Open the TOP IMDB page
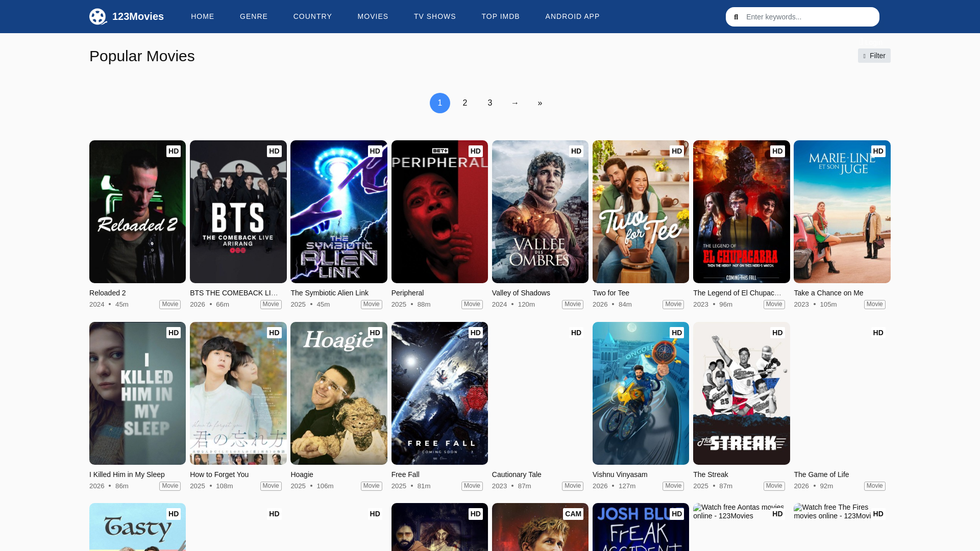The height and width of the screenshot is (551, 980). click(501, 16)
